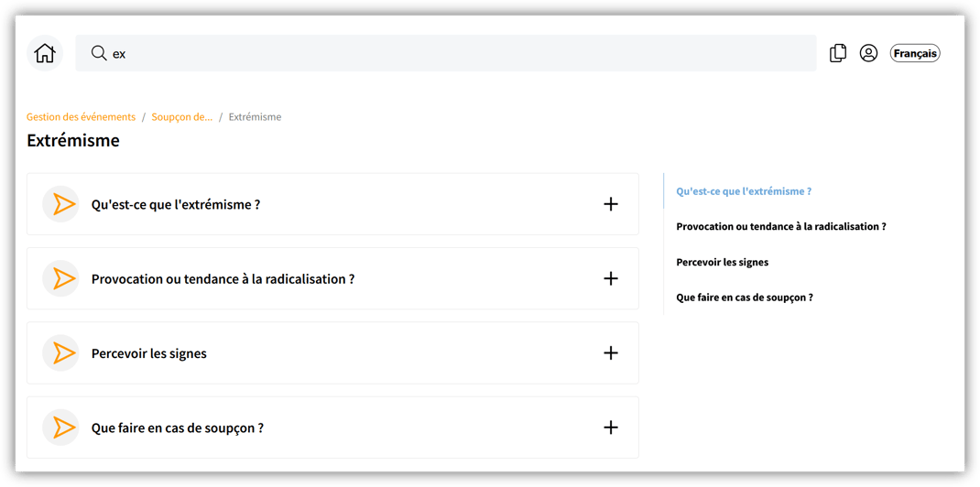Go to Gestion des événements breadcrumb

click(81, 117)
